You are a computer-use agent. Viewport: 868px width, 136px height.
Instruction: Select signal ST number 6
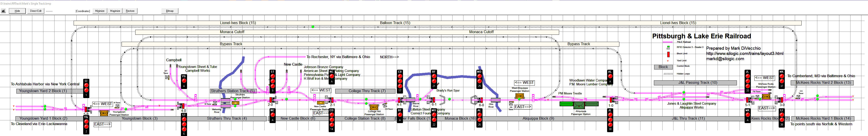pyautogui.click(x=184, y=124)
